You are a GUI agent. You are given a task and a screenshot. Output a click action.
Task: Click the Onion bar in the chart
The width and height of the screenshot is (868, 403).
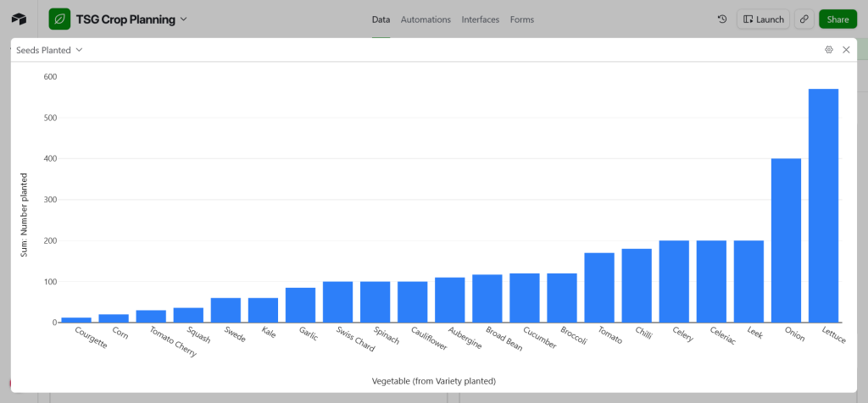tap(786, 240)
